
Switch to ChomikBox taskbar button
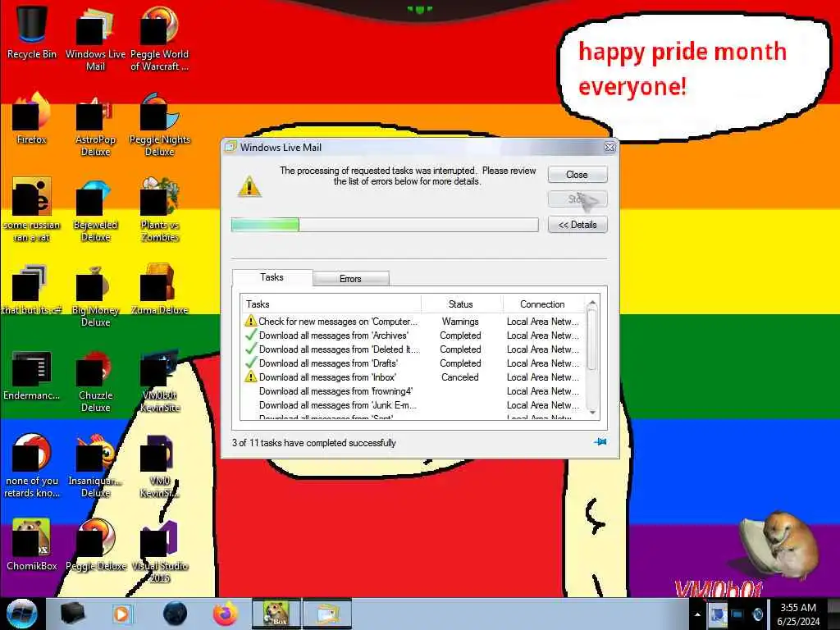(x=276, y=614)
